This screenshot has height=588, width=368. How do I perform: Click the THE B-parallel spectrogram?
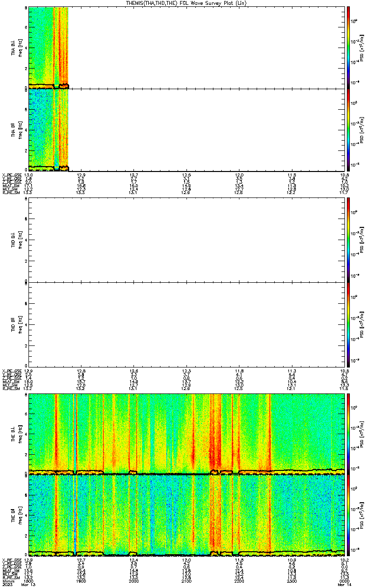pos(186,515)
